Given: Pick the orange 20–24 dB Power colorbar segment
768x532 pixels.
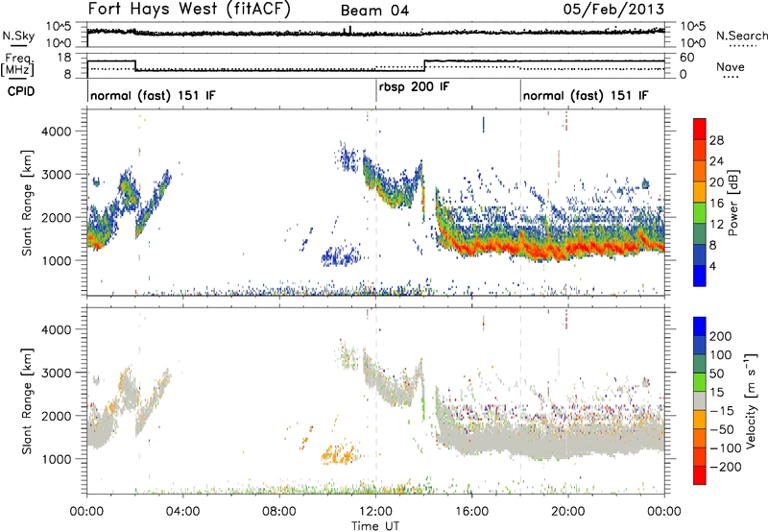Looking at the screenshot, I should (x=700, y=171).
